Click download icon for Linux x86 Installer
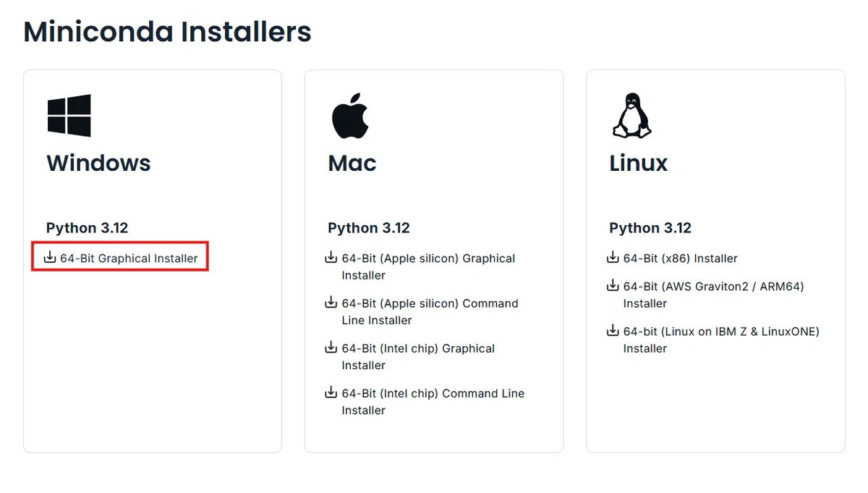The height and width of the screenshot is (493, 868). 613,258
